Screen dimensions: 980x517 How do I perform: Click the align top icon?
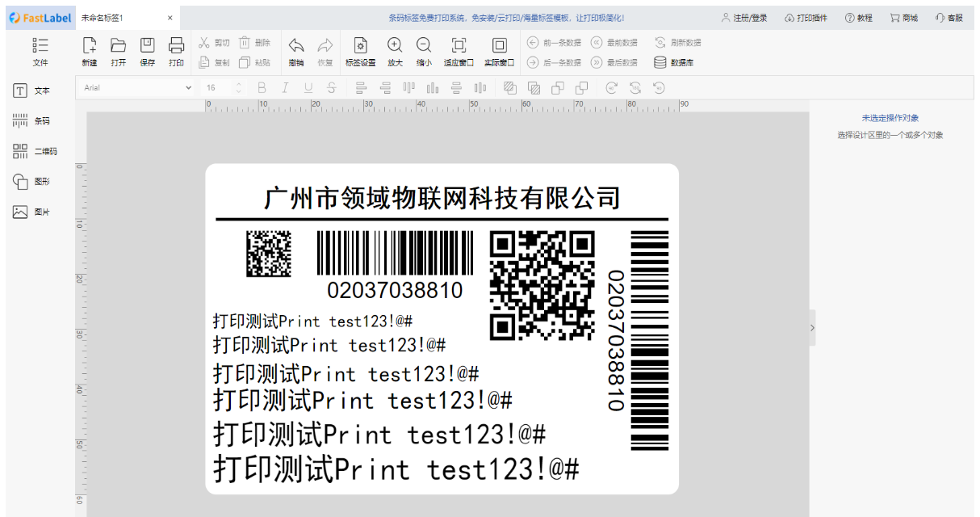408,87
